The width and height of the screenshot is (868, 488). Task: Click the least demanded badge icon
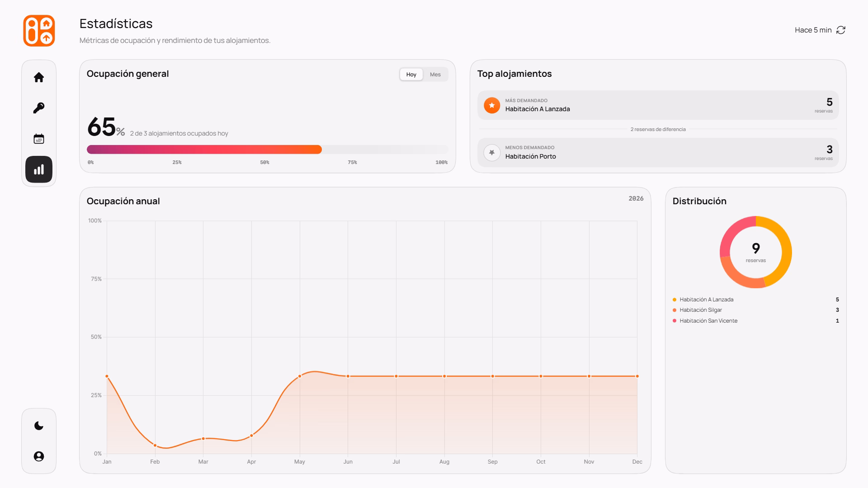pos(492,153)
